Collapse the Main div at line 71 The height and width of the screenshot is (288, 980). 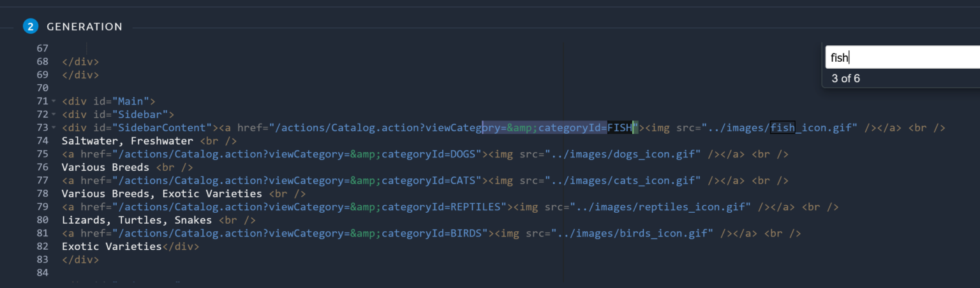point(54,101)
